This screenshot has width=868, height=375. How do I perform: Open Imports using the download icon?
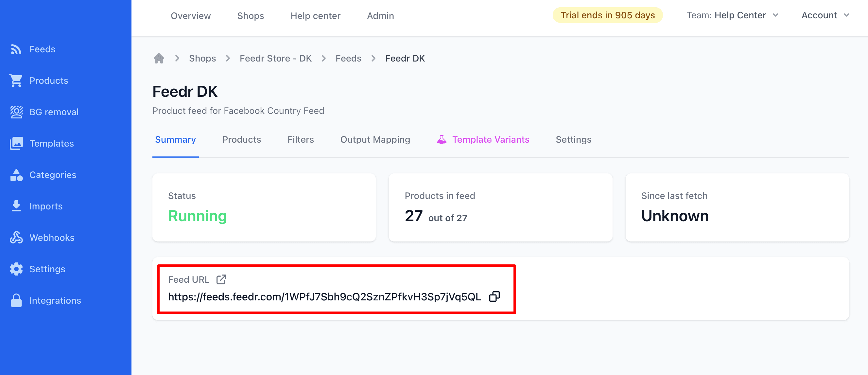(x=16, y=206)
